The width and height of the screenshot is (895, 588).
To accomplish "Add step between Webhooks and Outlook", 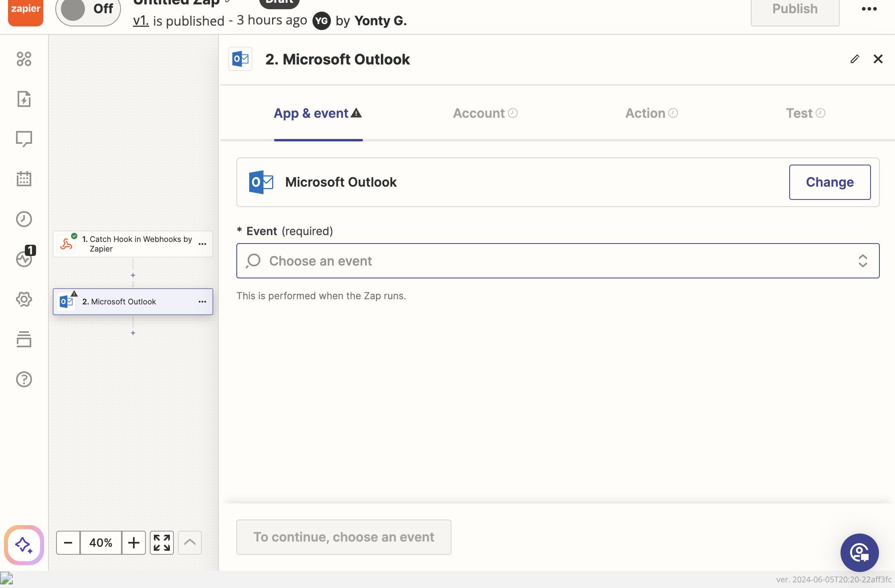I will 133,275.
